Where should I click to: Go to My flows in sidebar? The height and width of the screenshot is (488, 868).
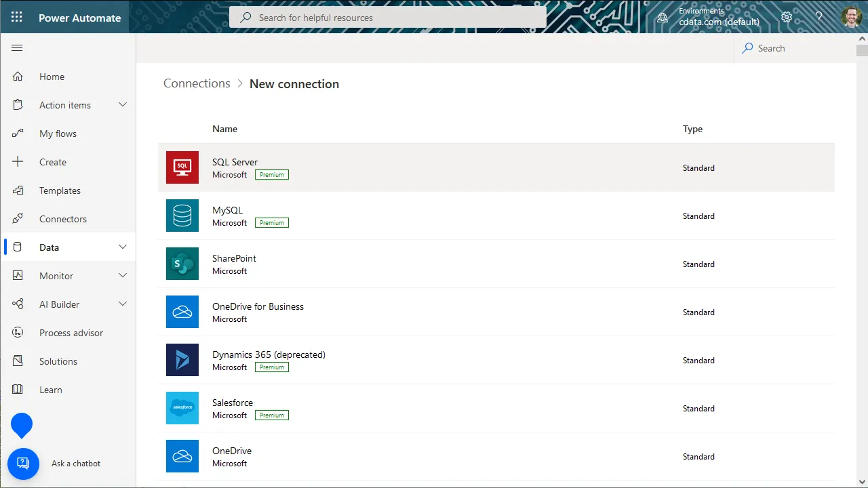tap(58, 134)
